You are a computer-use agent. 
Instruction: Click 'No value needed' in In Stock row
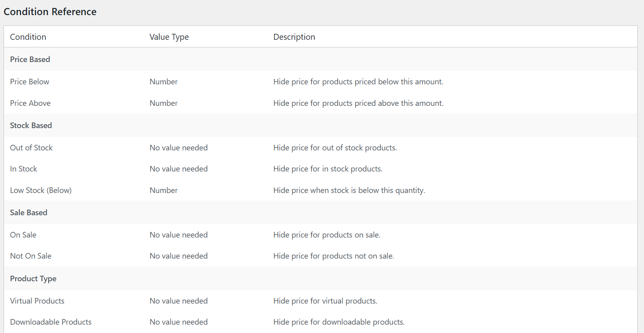179,169
